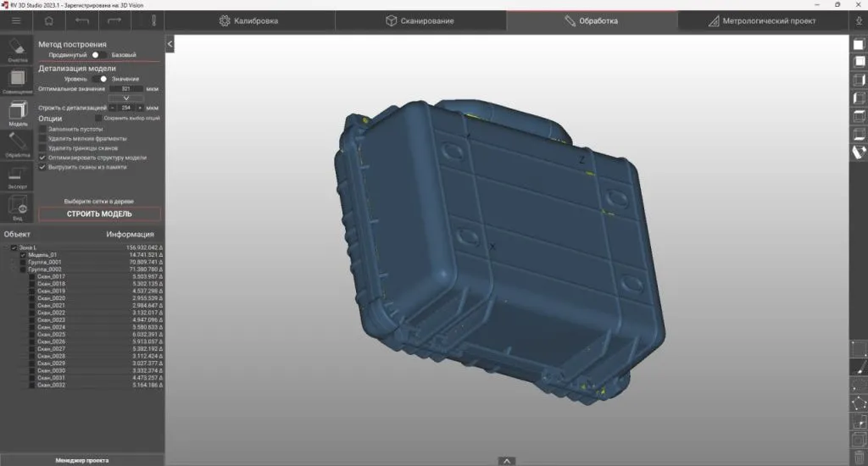This screenshot has height=466, width=868.
Task: Collapse the left side panel arrow
Action: click(170, 43)
